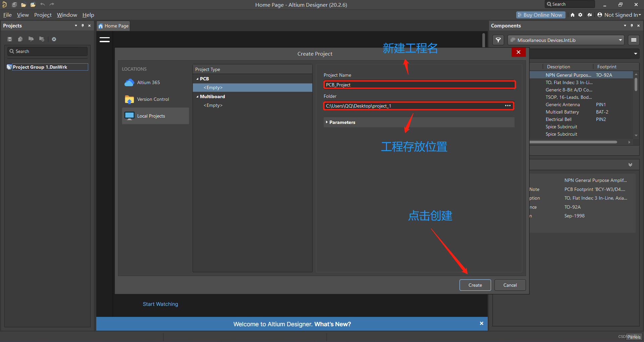Expand component details double-chevron

(630, 165)
